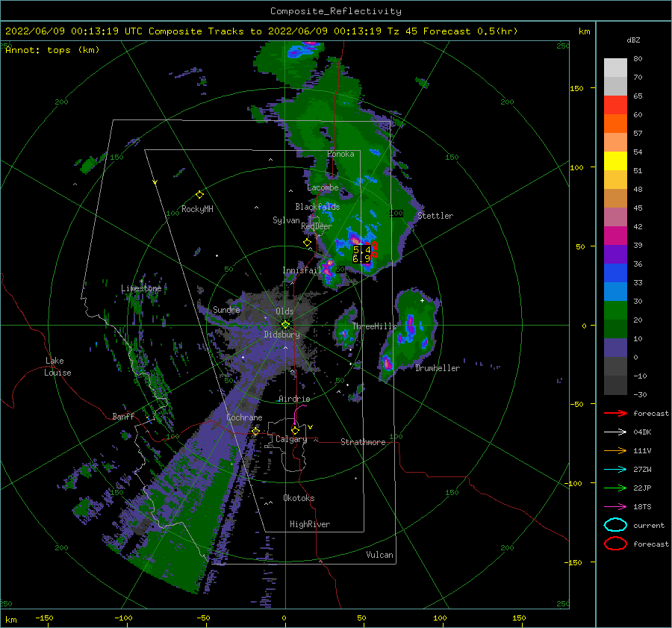This screenshot has height=628, width=672.
Task: Click the Okotoks town label
Action: tap(299, 498)
